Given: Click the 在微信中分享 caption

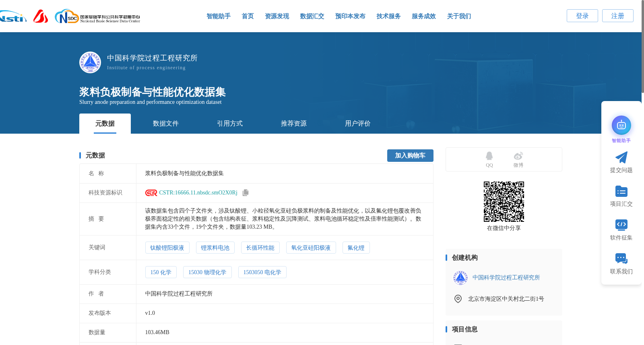Looking at the screenshot, I should [504, 228].
